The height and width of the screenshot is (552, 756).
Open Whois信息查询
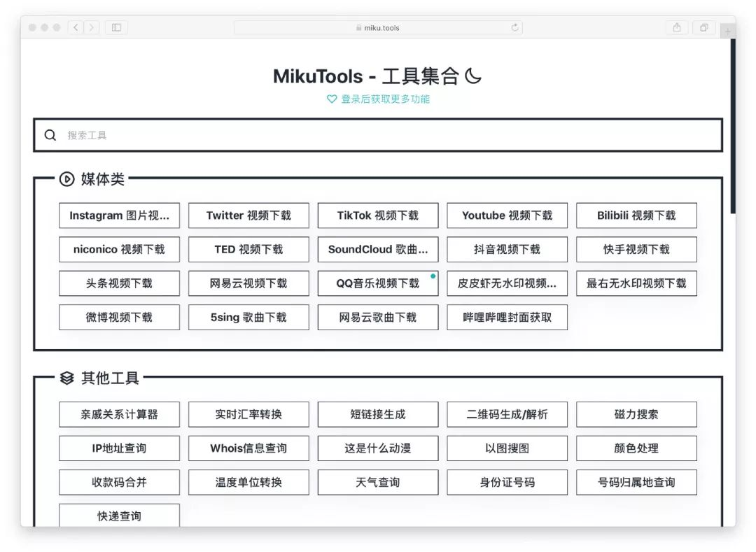point(248,448)
